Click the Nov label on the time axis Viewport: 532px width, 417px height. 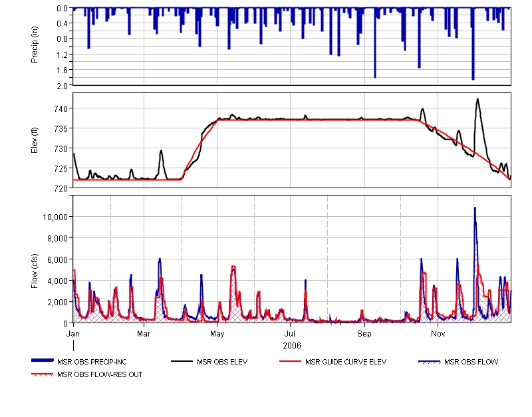click(438, 334)
